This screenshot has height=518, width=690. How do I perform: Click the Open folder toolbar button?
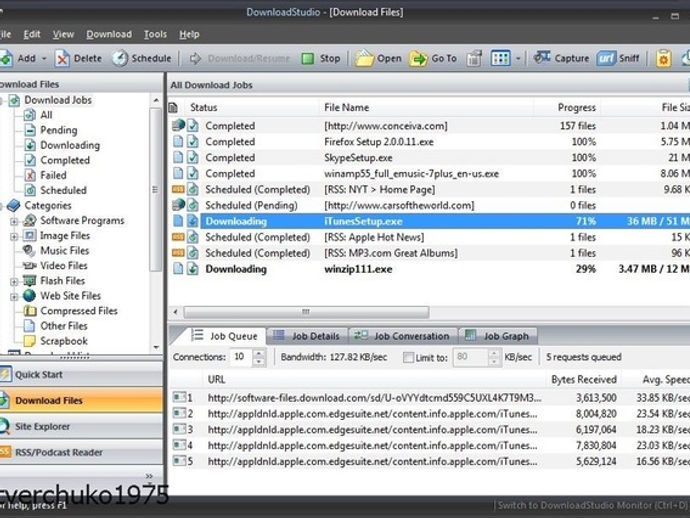(378, 58)
